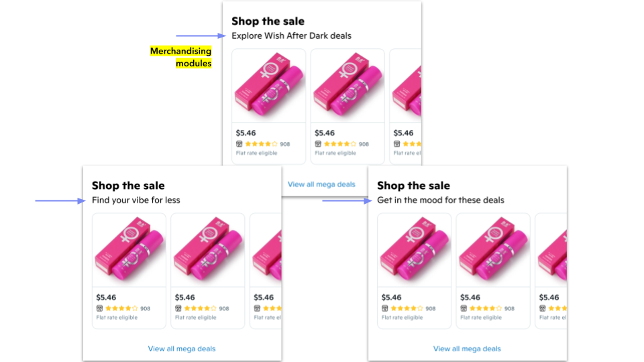Click store icon on second product in Find your vibe module

point(178,308)
